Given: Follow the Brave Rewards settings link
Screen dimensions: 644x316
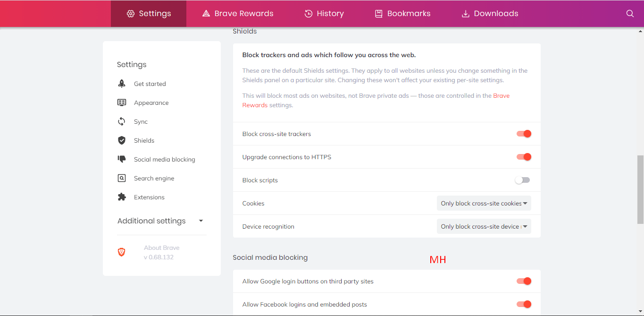Looking at the screenshot, I should click(x=501, y=95).
